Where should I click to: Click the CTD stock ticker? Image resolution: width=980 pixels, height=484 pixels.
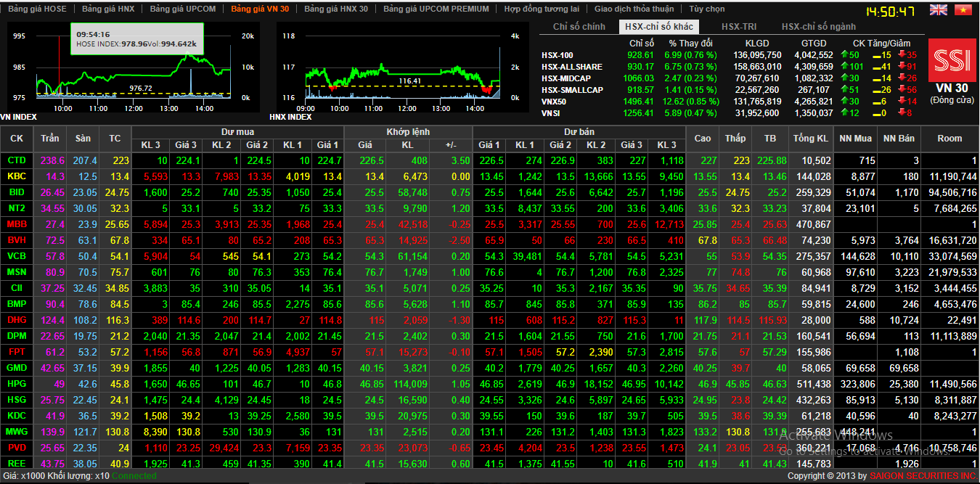point(17,160)
